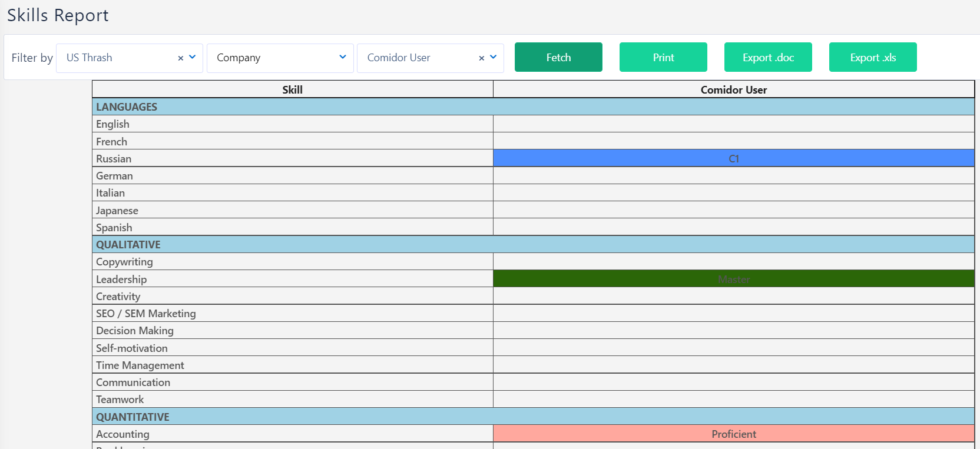980x449 pixels.
Task: Click the Skill column header
Action: (293, 89)
